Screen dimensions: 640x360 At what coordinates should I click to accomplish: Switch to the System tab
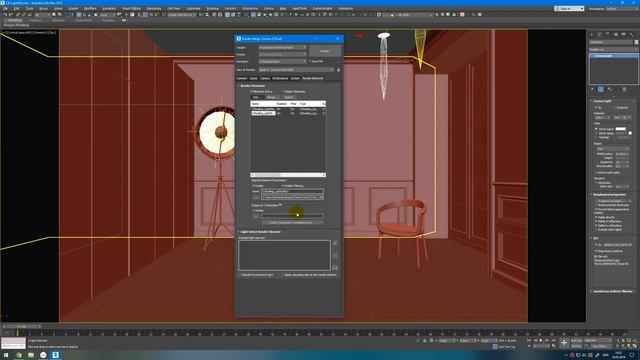[x=295, y=78]
